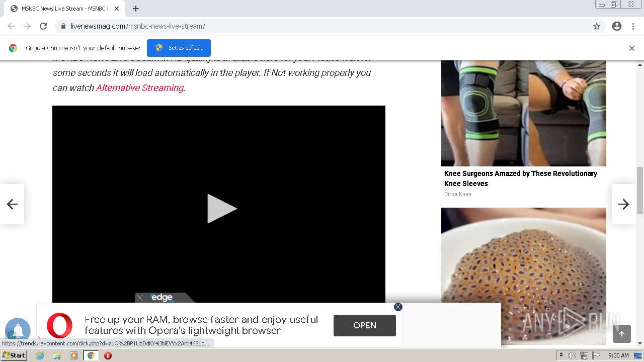Click the Opera logo in ad
Screen dimensions: 644x362
pos(59,325)
